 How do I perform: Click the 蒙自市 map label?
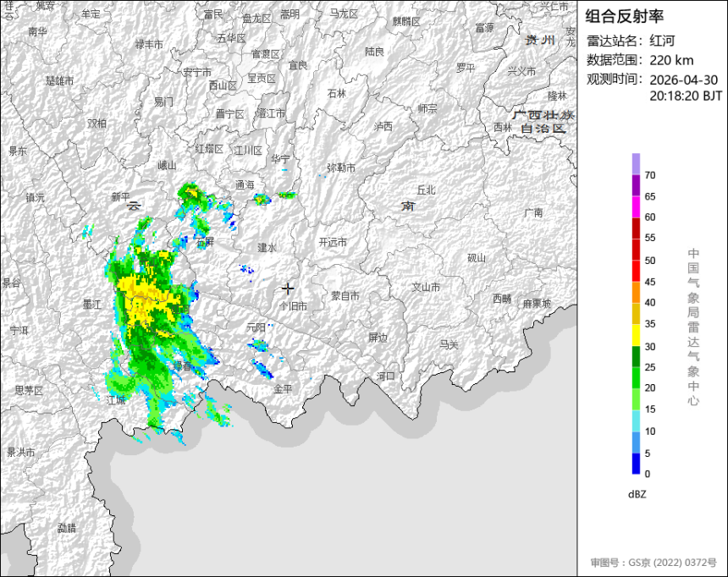pos(345,296)
